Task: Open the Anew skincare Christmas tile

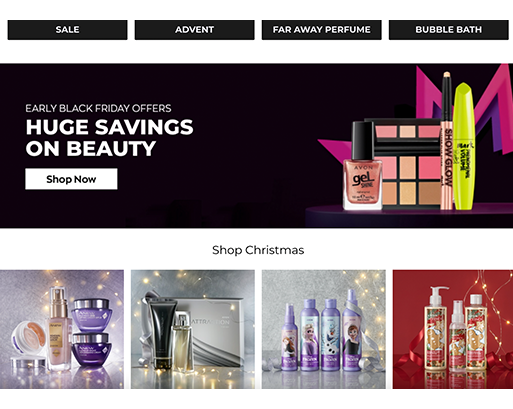Action: coord(62,329)
